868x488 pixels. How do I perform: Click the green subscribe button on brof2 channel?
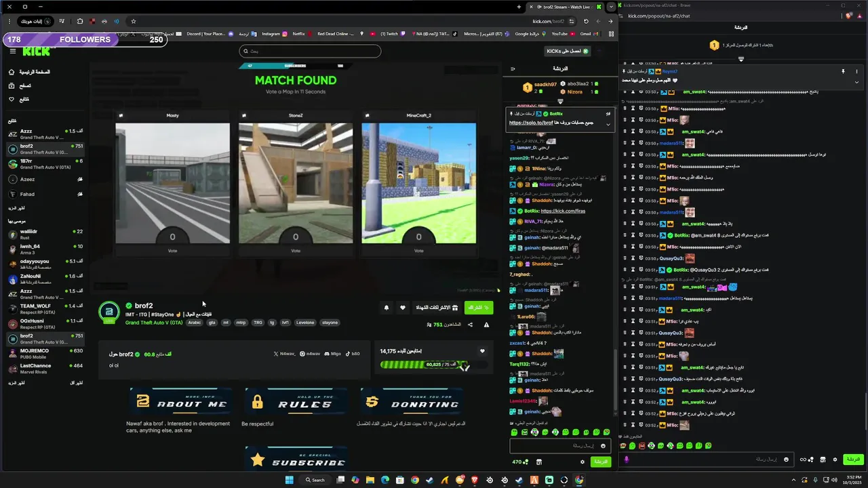[479, 308]
